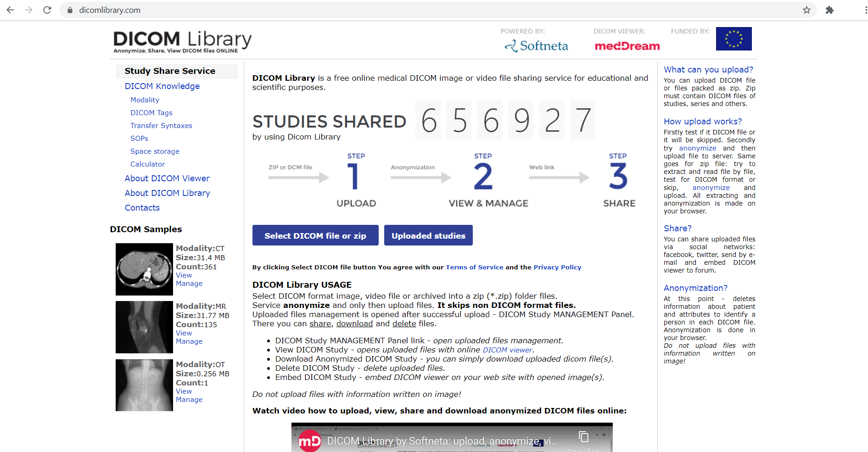868x452 pixels.
Task: Open the SOPs page
Action: pyautogui.click(x=139, y=139)
